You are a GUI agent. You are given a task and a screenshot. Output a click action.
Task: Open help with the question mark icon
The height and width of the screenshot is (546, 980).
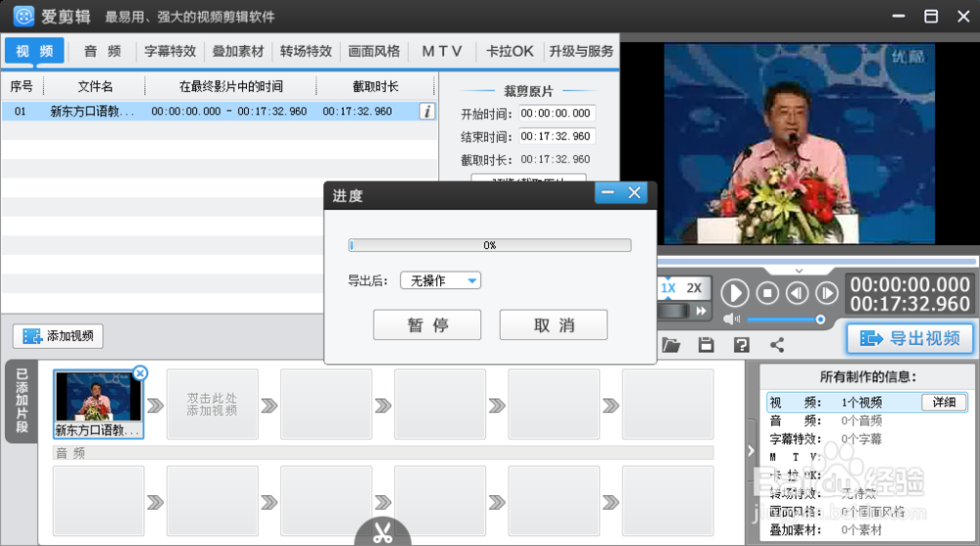coord(742,345)
